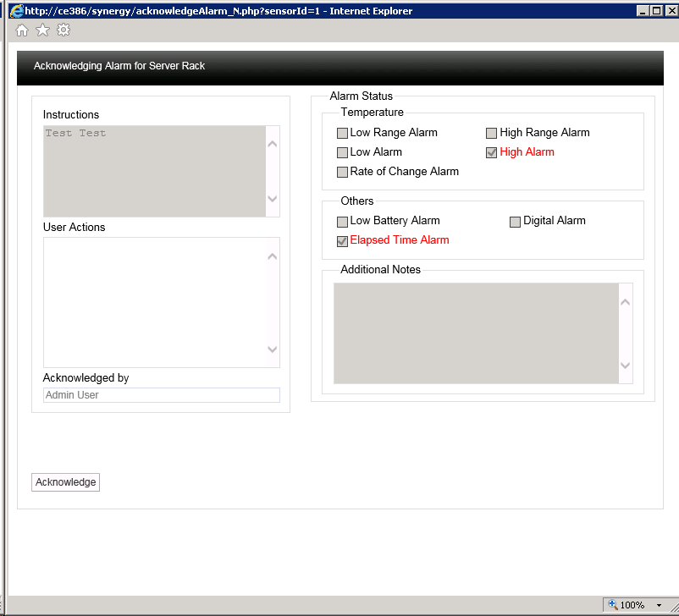Toggle the Low Range Alarm checkbox
The image size is (679, 616).
342,133
